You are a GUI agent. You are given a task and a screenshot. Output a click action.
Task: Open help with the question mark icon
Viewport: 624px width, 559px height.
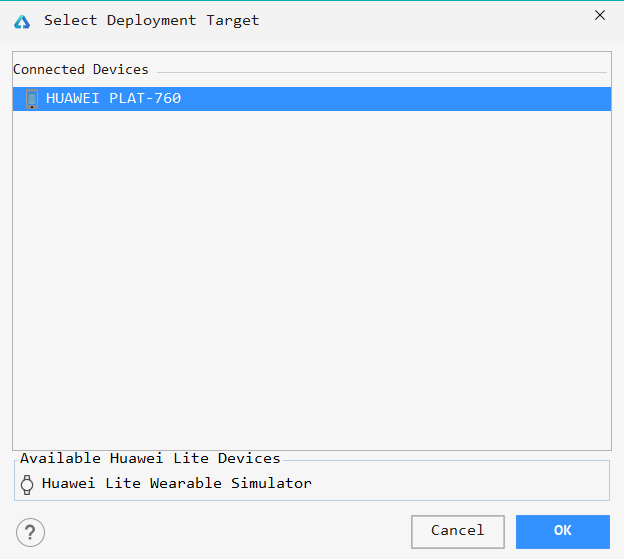pos(30,532)
